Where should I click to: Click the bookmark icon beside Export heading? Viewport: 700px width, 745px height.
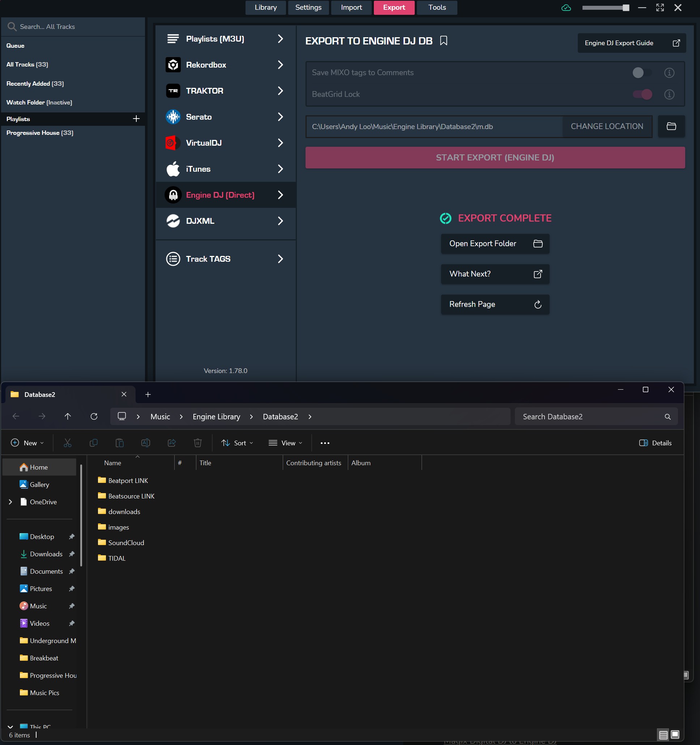click(444, 40)
